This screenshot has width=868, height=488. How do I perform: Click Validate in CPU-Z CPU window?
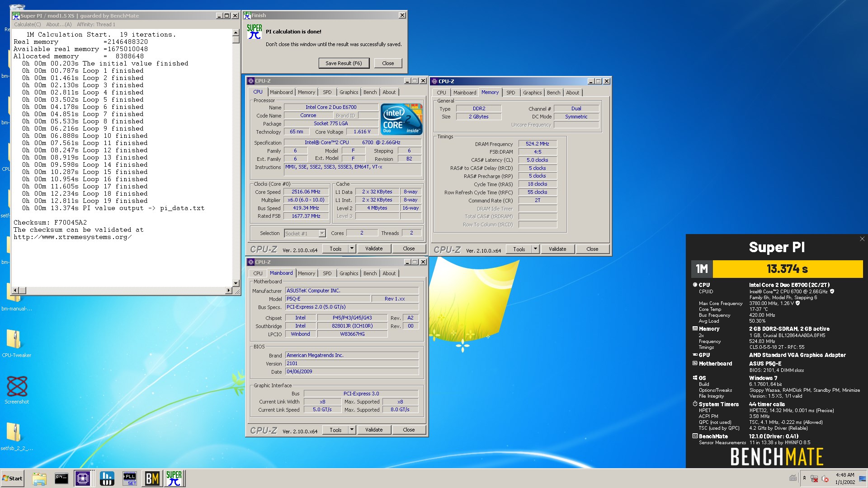[x=374, y=249]
